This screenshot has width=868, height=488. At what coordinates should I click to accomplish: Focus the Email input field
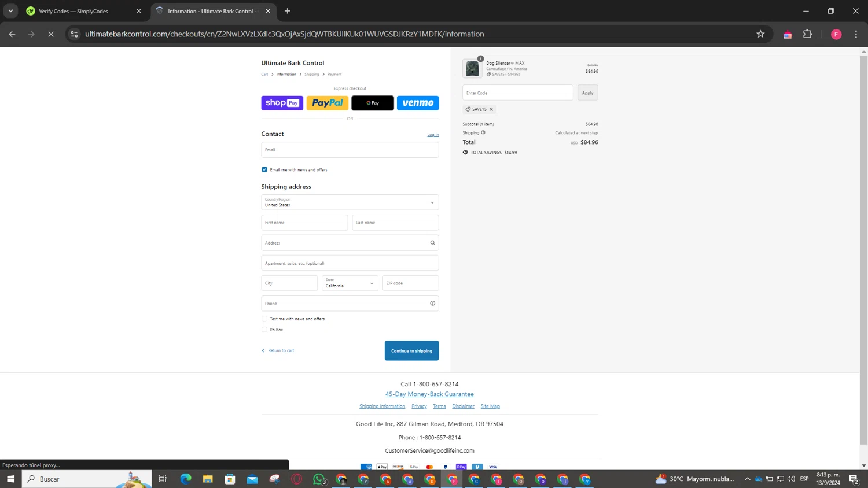click(x=350, y=150)
